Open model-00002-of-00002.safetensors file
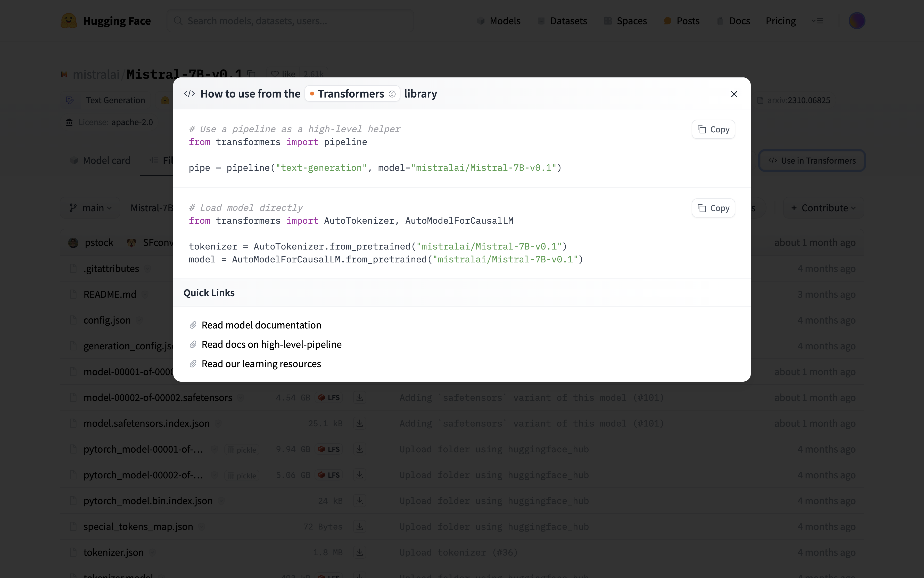The image size is (924, 578). [158, 398]
